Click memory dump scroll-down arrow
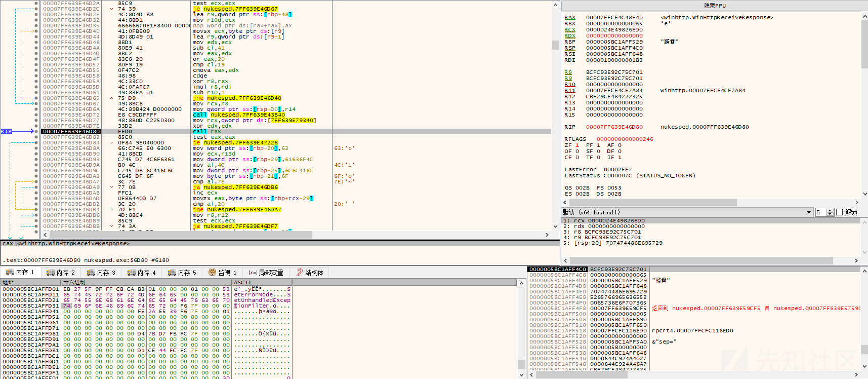868x379 pixels. 521,374
